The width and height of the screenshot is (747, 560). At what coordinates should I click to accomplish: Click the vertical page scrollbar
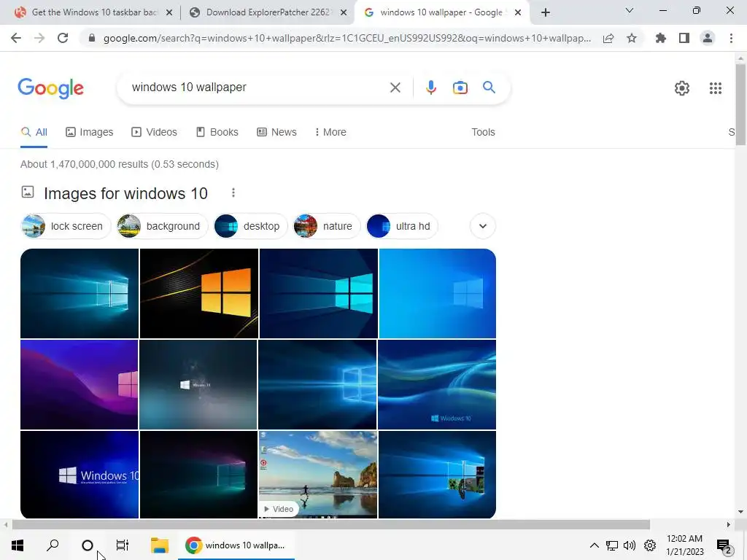[x=740, y=105]
